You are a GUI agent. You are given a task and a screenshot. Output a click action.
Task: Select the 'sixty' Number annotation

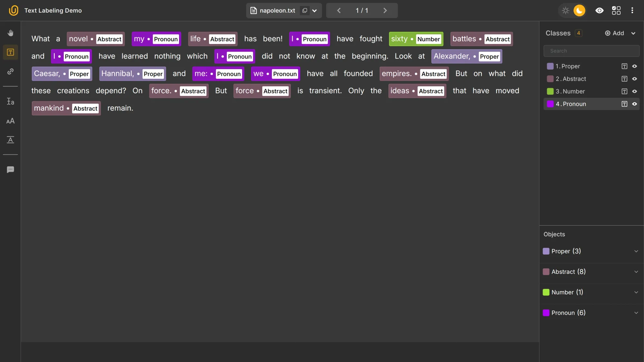pos(416,39)
